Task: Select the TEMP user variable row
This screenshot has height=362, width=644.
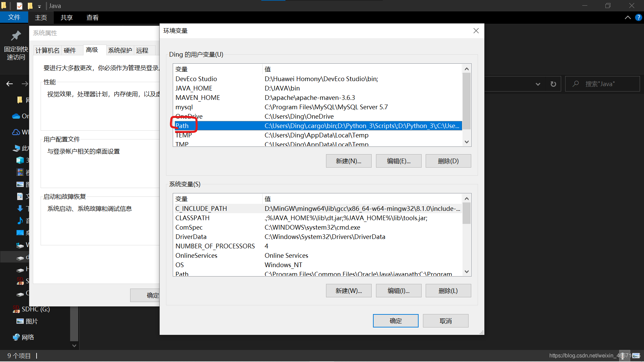Action: click(x=318, y=135)
